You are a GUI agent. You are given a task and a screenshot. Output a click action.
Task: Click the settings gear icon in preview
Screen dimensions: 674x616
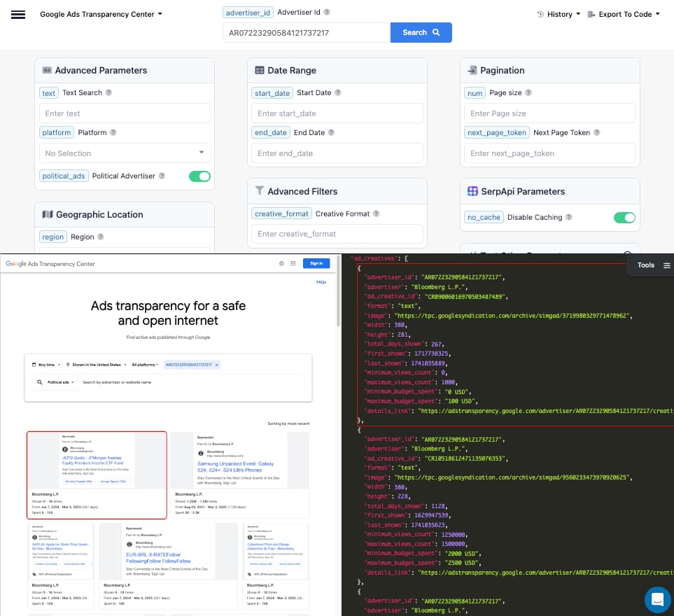pos(281,263)
